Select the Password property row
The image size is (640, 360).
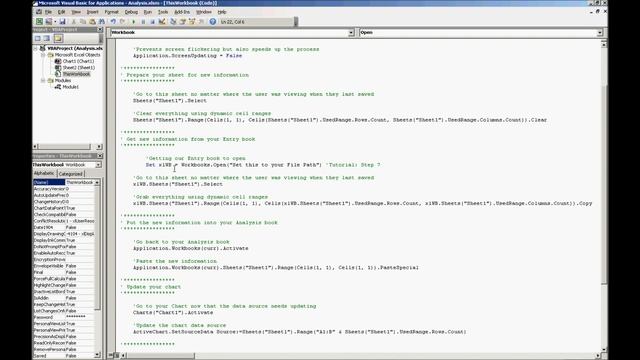[64, 317]
